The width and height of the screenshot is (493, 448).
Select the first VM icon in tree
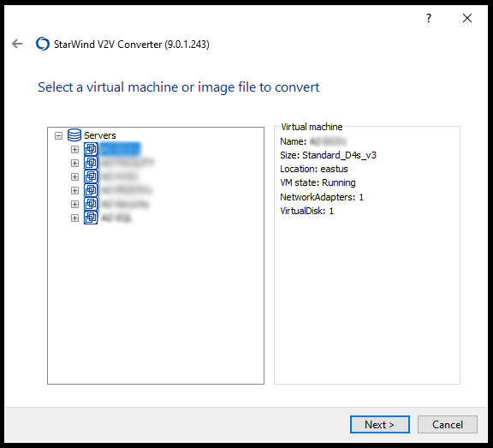point(91,149)
